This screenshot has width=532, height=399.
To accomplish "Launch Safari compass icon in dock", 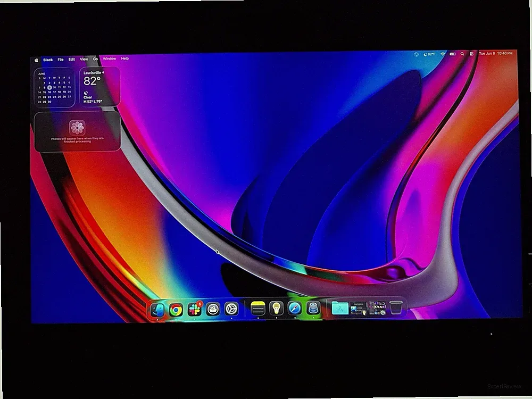I will (x=295, y=309).
